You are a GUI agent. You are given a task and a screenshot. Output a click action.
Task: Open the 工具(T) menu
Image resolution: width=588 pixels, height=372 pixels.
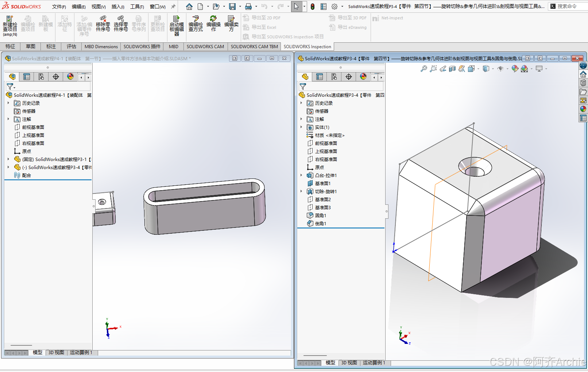tap(137, 7)
